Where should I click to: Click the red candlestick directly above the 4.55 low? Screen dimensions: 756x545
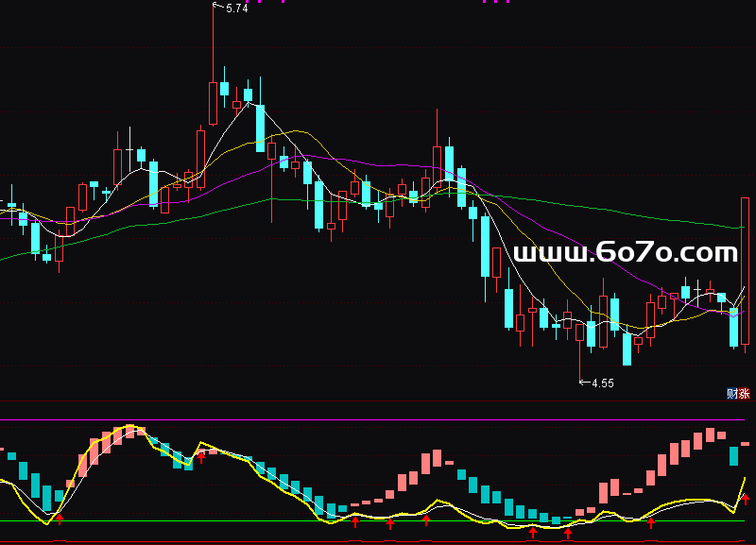pyautogui.click(x=579, y=332)
